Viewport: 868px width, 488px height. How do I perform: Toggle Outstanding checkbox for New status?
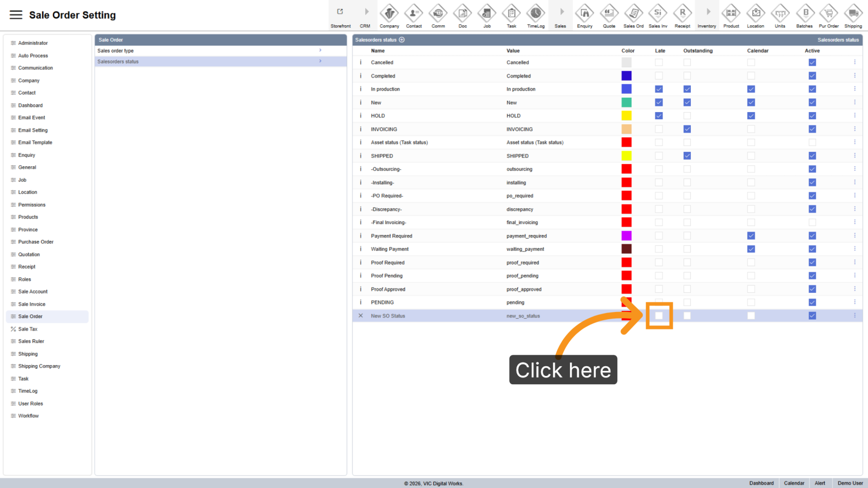coord(687,102)
